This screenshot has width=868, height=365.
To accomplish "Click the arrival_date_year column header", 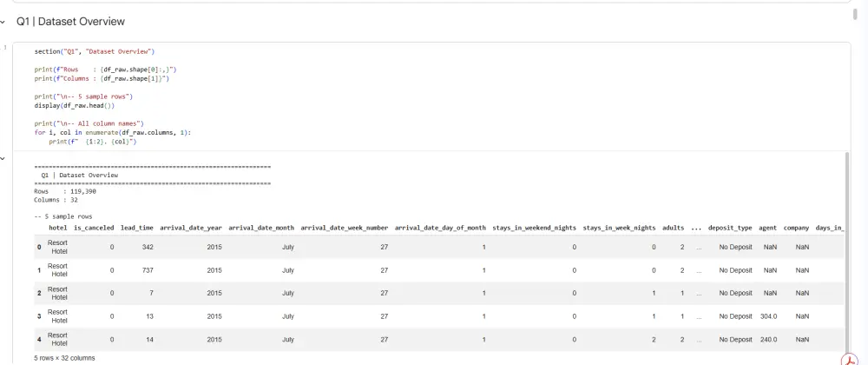I will point(191,228).
